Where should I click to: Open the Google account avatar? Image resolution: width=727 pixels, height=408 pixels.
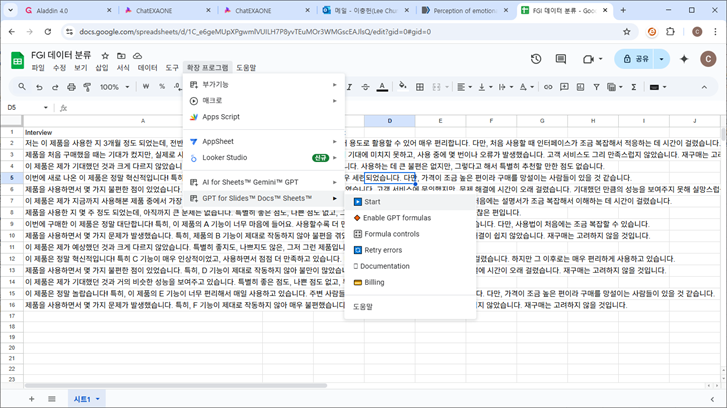708,59
